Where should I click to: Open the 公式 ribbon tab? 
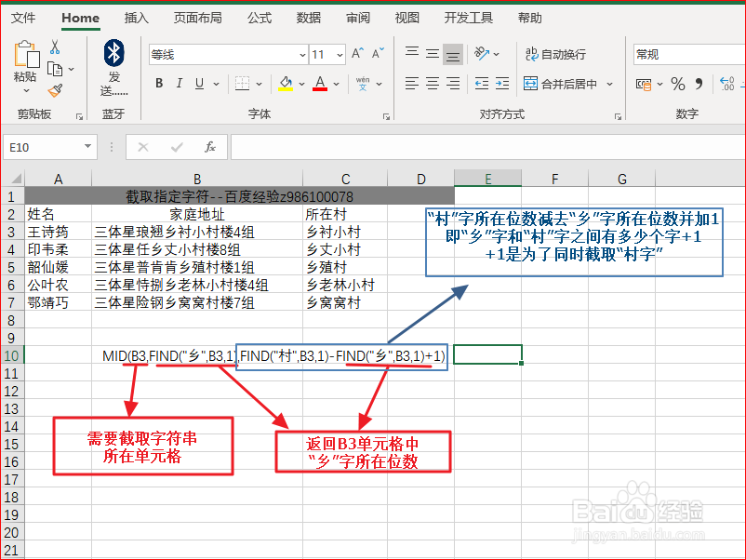[x=259, y=17]
